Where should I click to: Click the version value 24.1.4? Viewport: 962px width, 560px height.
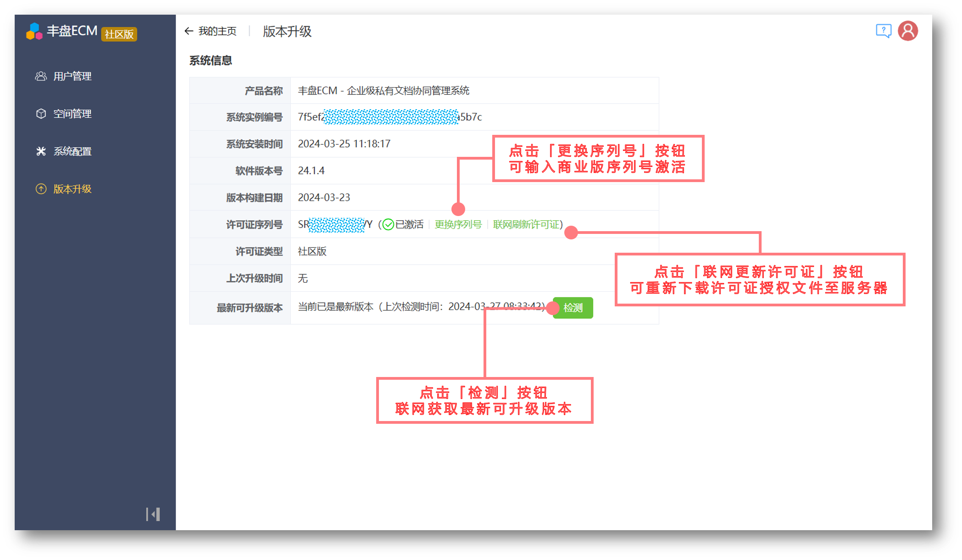(311, 171)
